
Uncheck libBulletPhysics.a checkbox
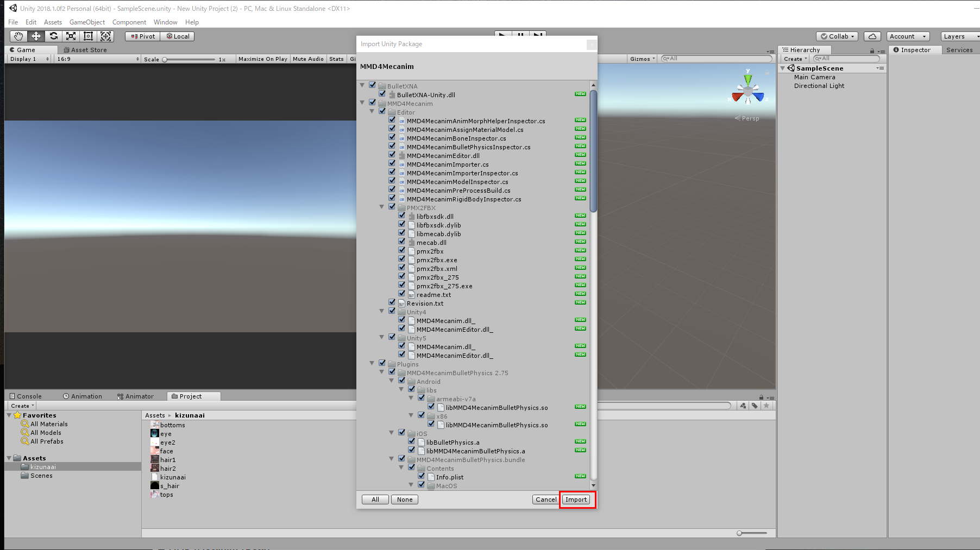click(x=412, y=441)
